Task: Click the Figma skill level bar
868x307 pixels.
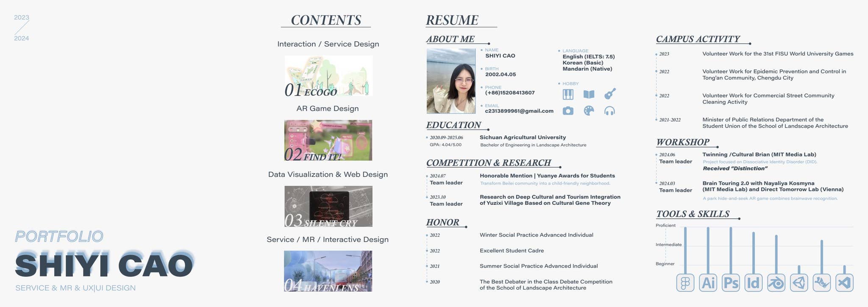Action: (x=685, y=250)
